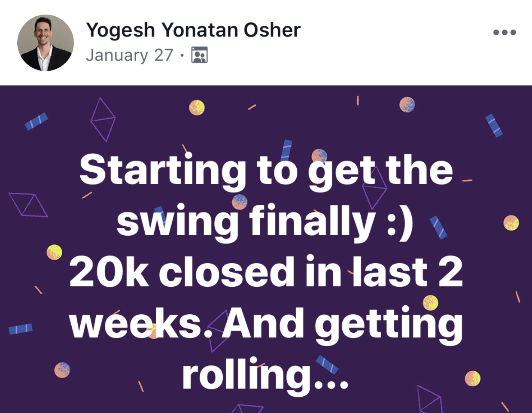
Task: Click the orange confetti dot left of 'rolling'
Action: pos(62,370)
